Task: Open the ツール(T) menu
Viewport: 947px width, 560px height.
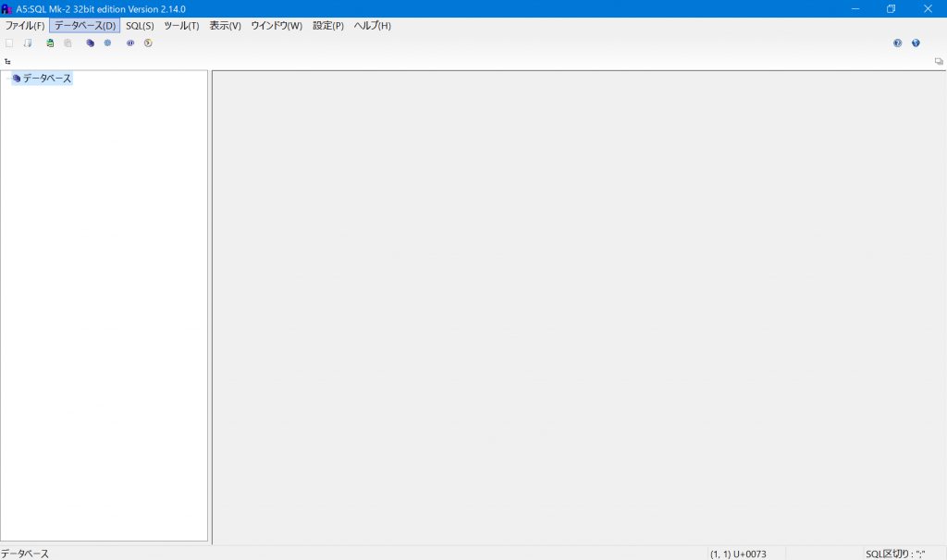Action: (181, 25)
